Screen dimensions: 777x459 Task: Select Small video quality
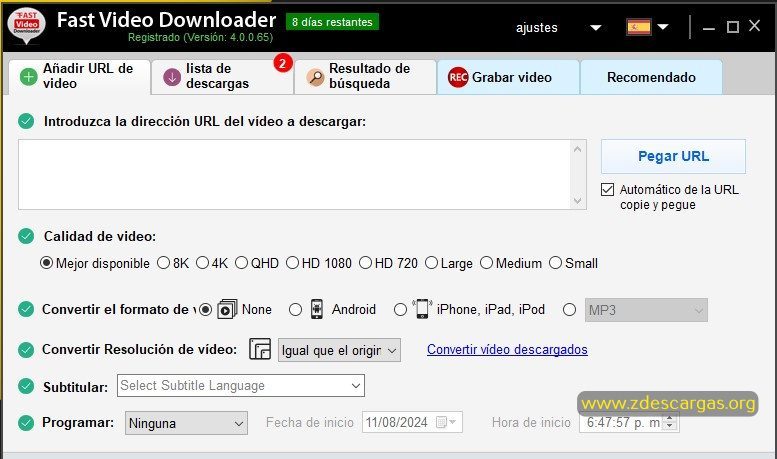click(x=555, y=263)
